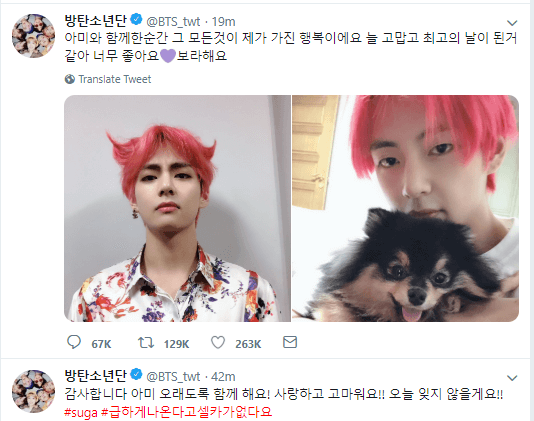534x421 pixels.
Task: Like the tweet with the heart icon
Action: (x=218, y=342)
